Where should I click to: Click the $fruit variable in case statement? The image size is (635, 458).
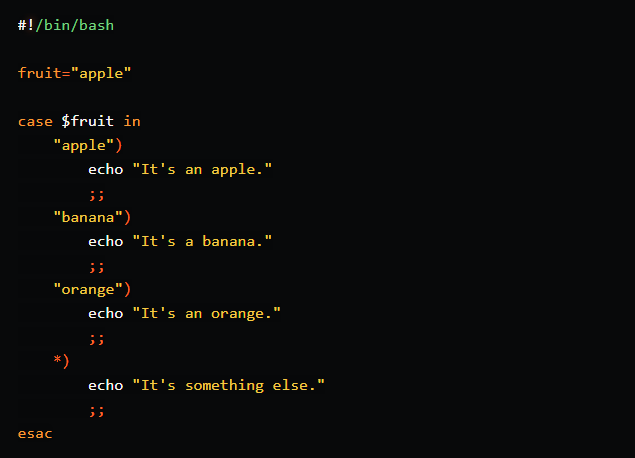(x=87, y=121)
